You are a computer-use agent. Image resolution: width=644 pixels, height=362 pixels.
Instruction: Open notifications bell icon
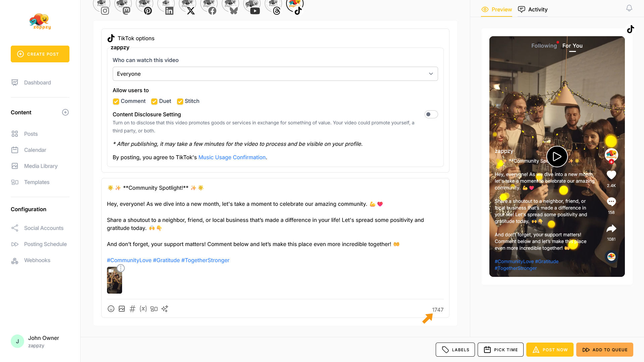[629, 8]
